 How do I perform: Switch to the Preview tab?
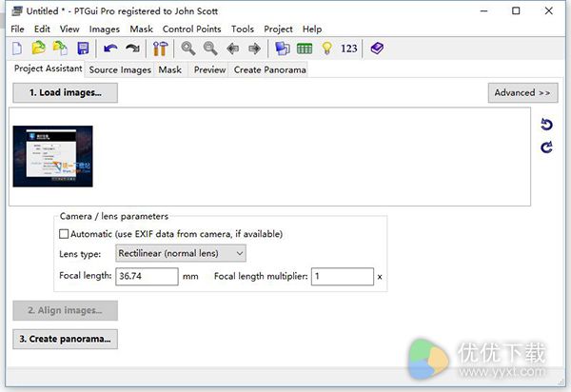[x=209, y=69]
